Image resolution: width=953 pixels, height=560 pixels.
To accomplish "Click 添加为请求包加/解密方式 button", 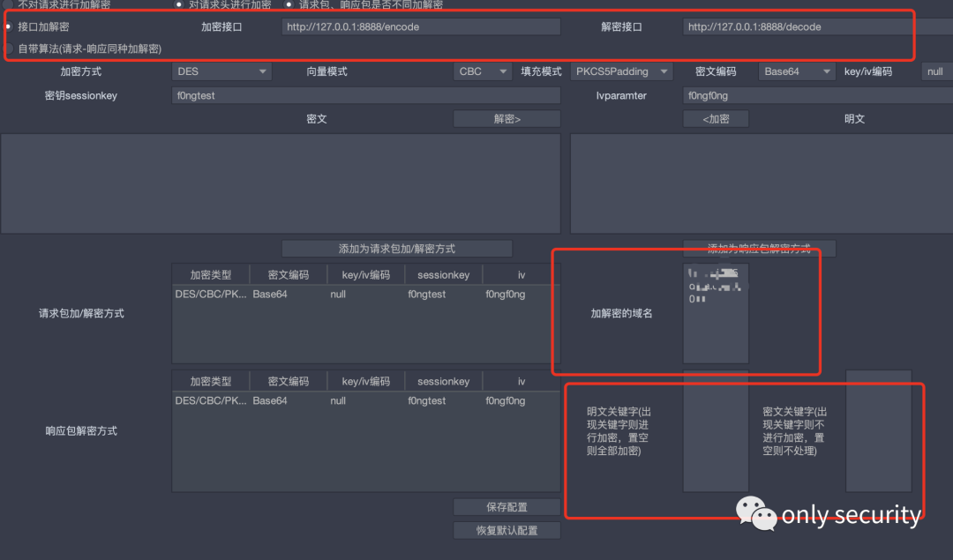I will coord(396,249).
